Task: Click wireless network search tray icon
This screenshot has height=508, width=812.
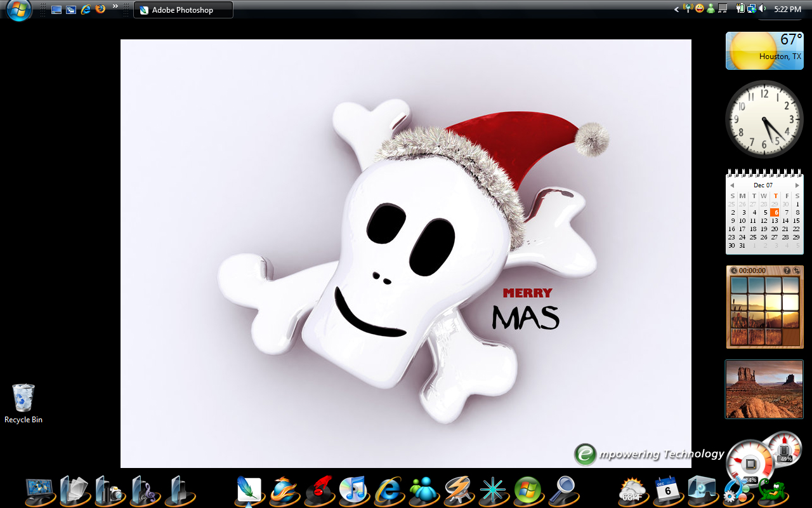Action: tap(688, 9)
